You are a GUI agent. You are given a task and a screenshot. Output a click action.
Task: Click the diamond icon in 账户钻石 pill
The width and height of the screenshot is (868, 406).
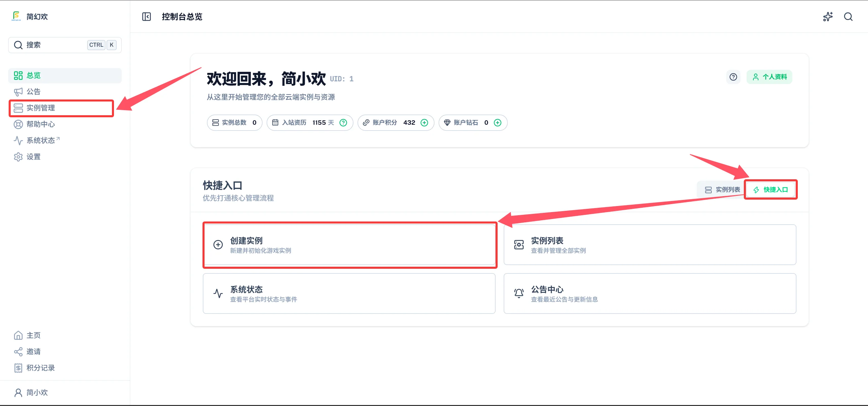pyautogui.click(x=447, y=123)
